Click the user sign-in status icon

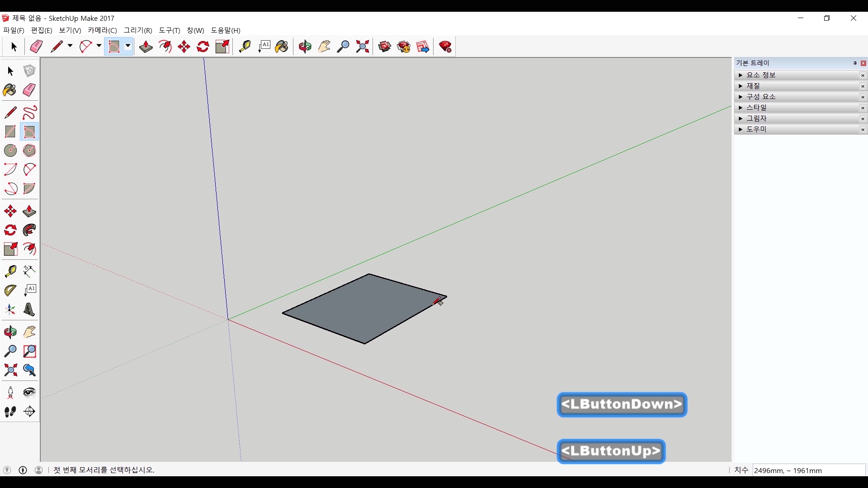click(x=39, y=470)
